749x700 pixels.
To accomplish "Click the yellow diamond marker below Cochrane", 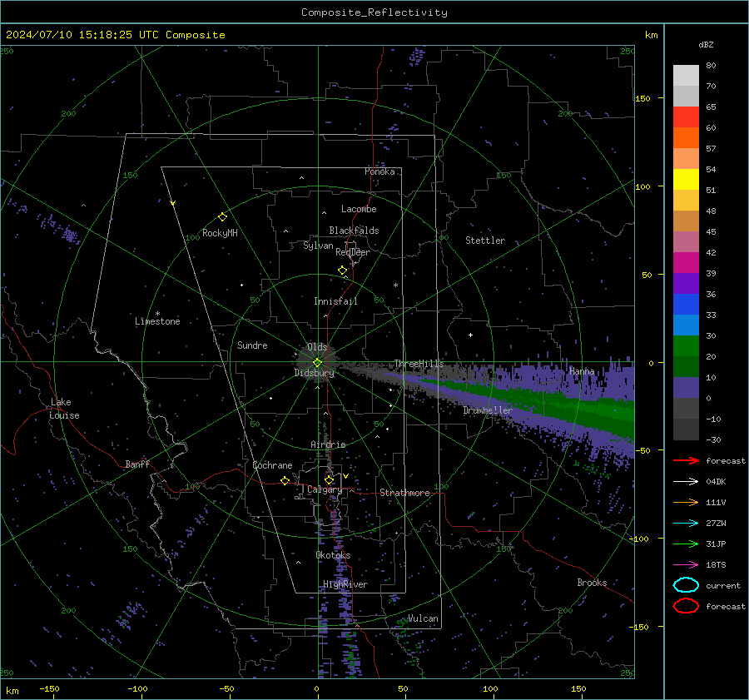I will [x=285, y=481].
